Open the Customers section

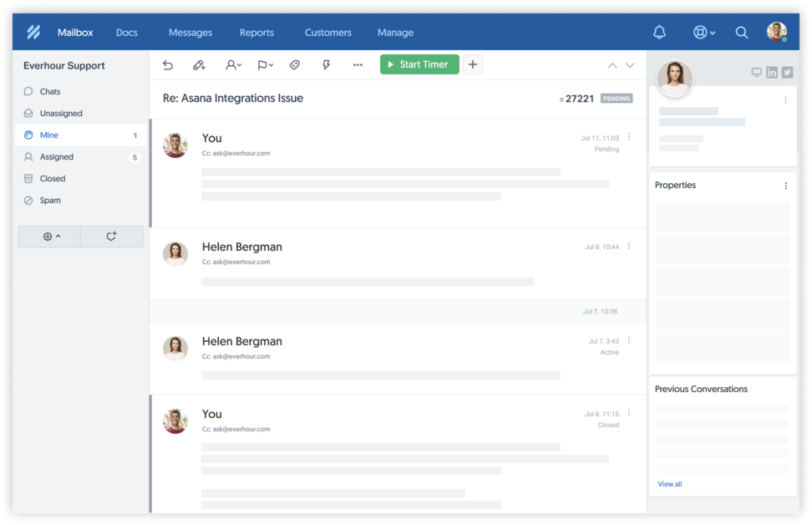pyautogui.click(x=327, y=32)
